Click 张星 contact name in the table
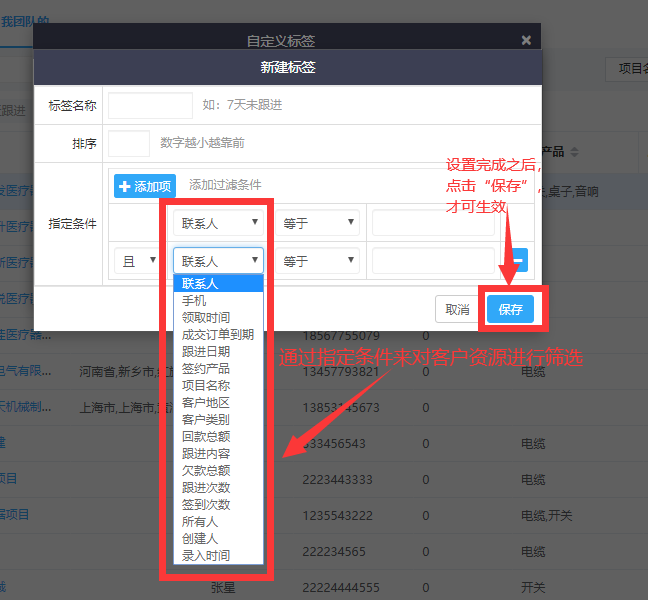This screenshot has width=648, height=600. click(x=223, y=587)
